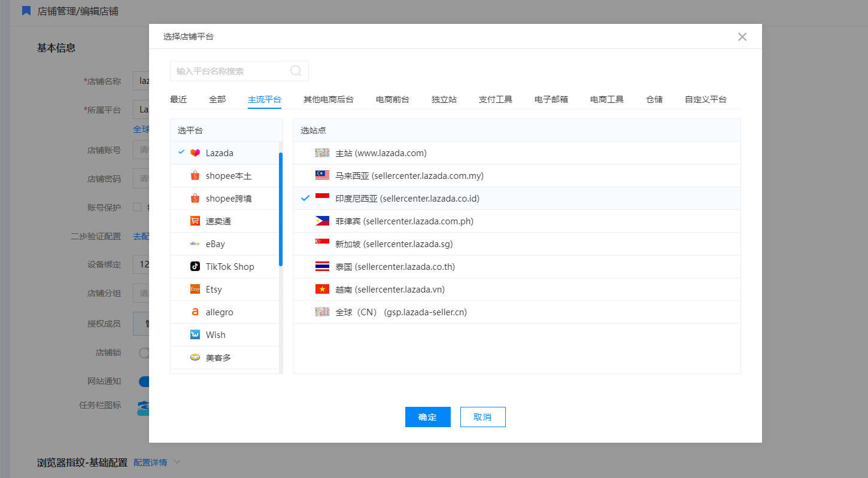Viewport: 868px width, 478px height.
Task: Focus the platform name search field
Action: point(230,71)
